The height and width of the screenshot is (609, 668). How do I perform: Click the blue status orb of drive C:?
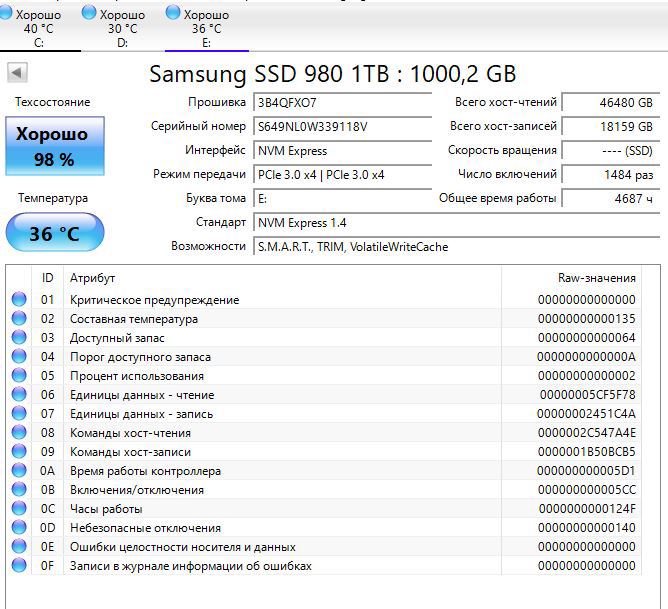6,13
